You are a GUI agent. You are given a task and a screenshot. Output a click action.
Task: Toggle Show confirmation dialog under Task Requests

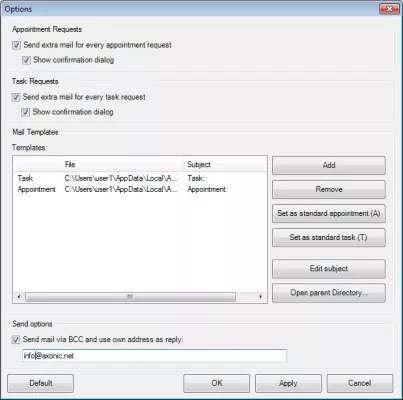click(x=26, y=112)
